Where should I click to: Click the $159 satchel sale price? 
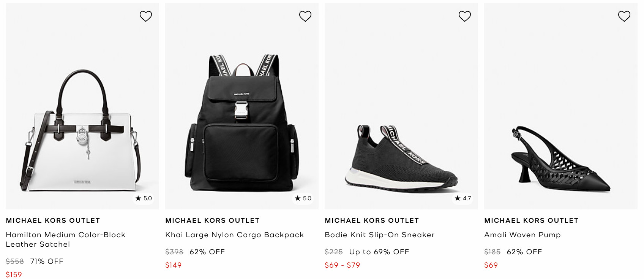coord(14,274)
